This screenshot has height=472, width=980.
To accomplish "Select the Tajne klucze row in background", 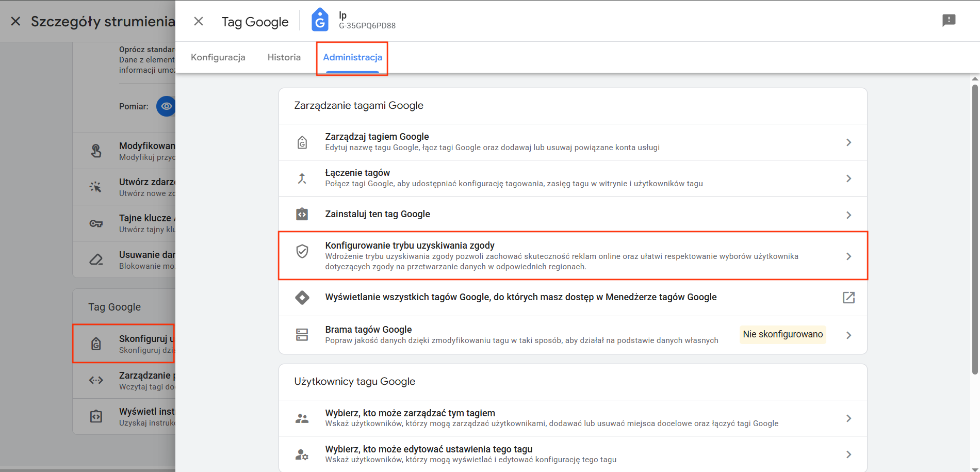I will (124, 223).
